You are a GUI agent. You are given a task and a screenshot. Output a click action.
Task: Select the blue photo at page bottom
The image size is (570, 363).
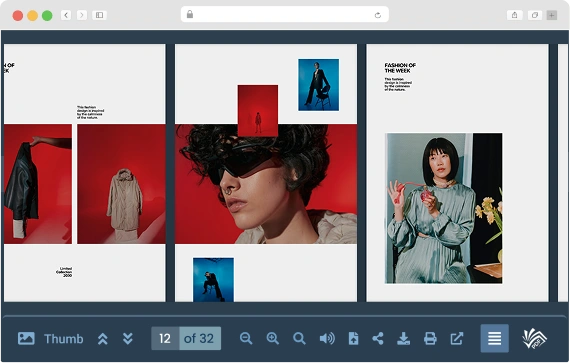(213, 280)
